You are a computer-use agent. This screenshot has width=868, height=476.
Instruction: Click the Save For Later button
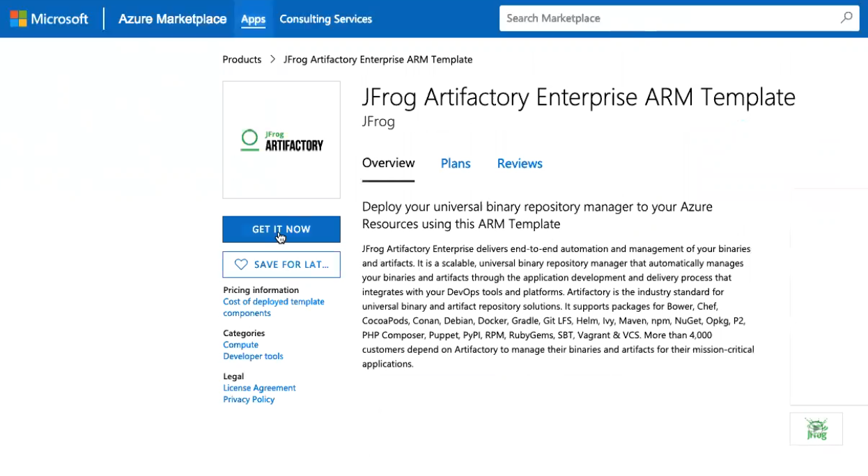point(281,264)
